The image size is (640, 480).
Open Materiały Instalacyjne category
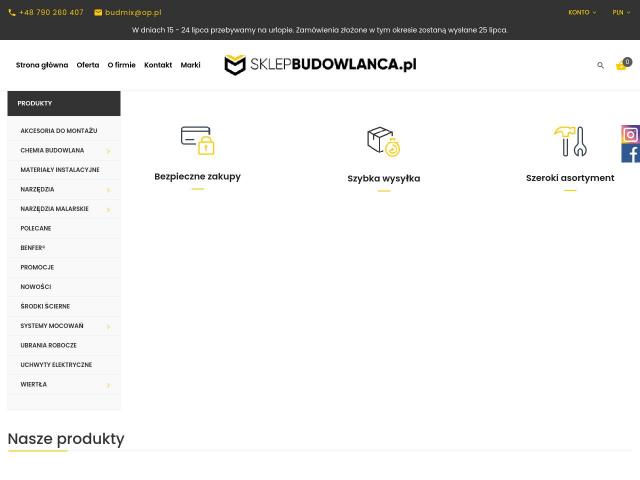click(x=60, y=170)
